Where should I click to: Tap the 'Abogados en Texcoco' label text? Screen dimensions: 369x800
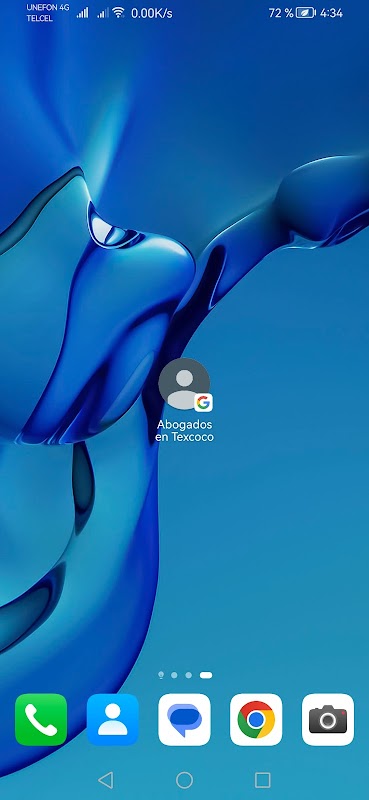click(x=184, y=431)
